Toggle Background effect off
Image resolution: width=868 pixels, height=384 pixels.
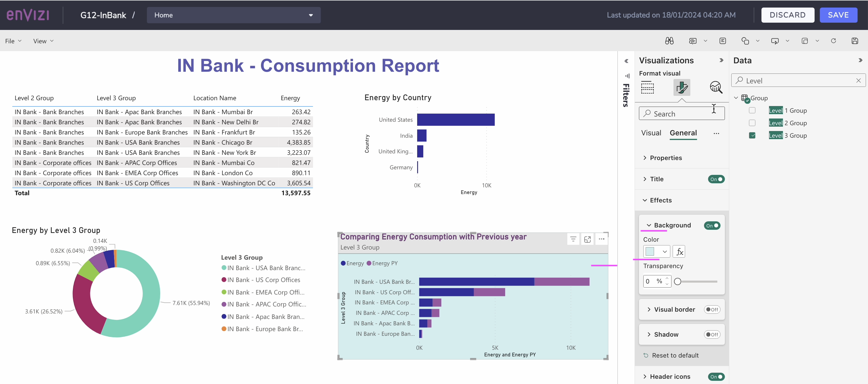(712, 225)
